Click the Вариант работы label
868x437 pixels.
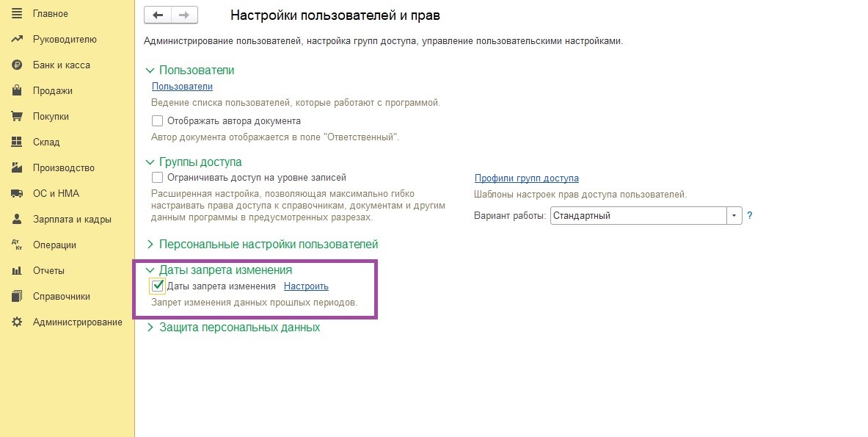(510, 216)
